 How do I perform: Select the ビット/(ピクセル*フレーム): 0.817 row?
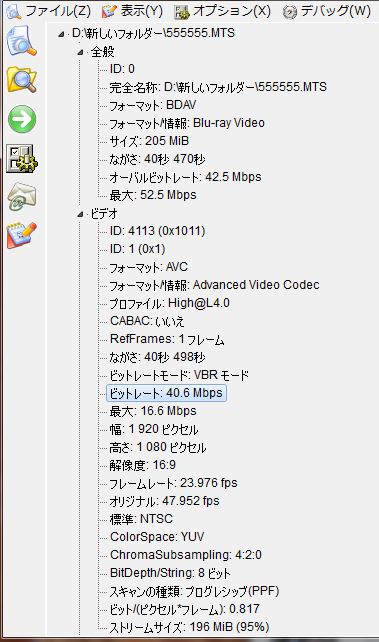click(184, 609)
